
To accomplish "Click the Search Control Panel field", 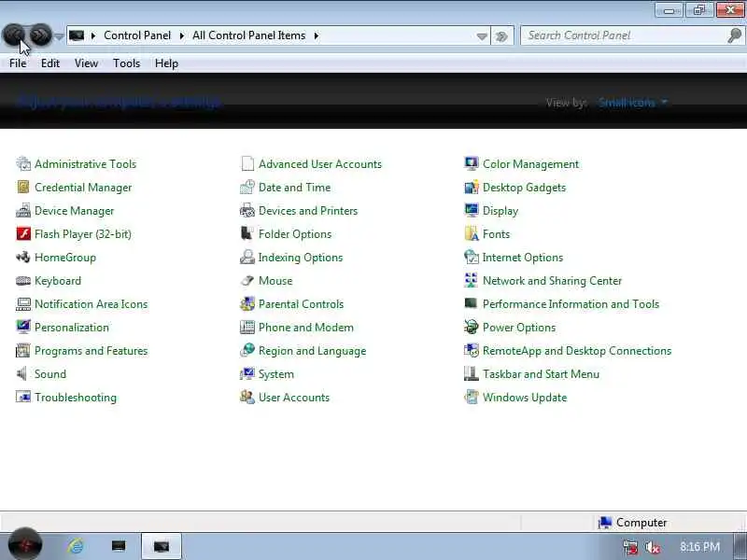I will pyautogui.click(x=624, y=35).
